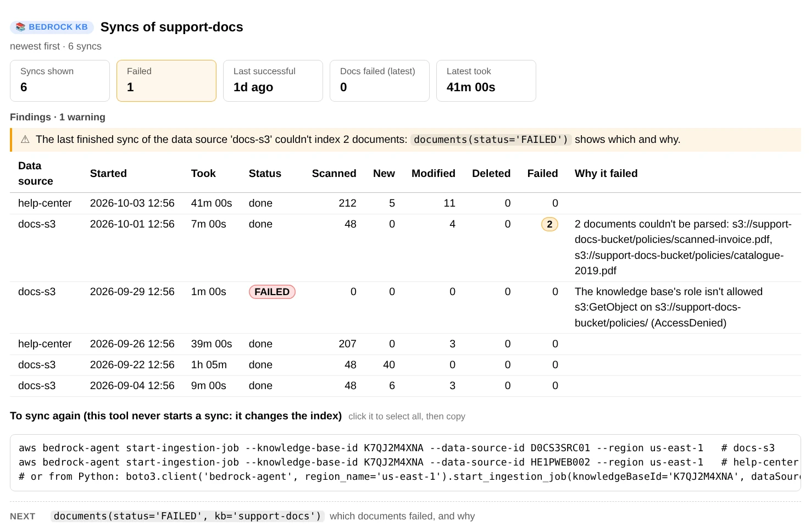
Task: Click the To sync again heading
Action: coord(176,416)
